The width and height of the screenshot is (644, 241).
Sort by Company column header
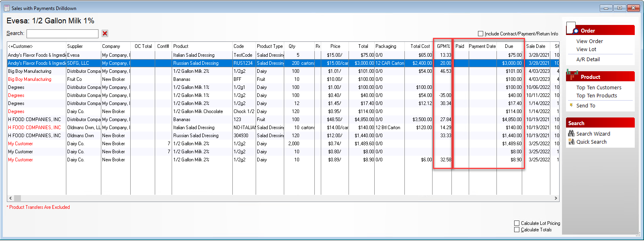pos(116,46)
